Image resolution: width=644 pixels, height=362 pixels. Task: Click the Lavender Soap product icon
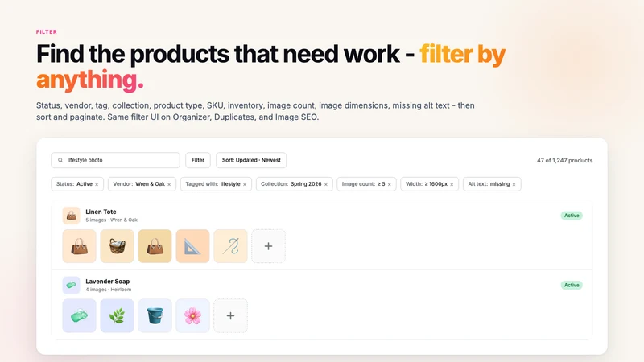pyautogui.click(x=71, y=285)
